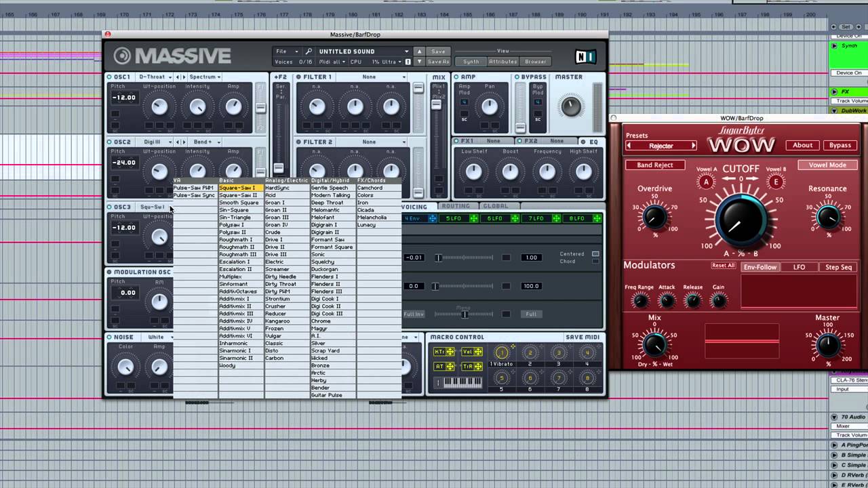Go to next WOW preset arrow
Image resolution: width=868 pixels, height=488 pixels.
[x=693, y=146]
